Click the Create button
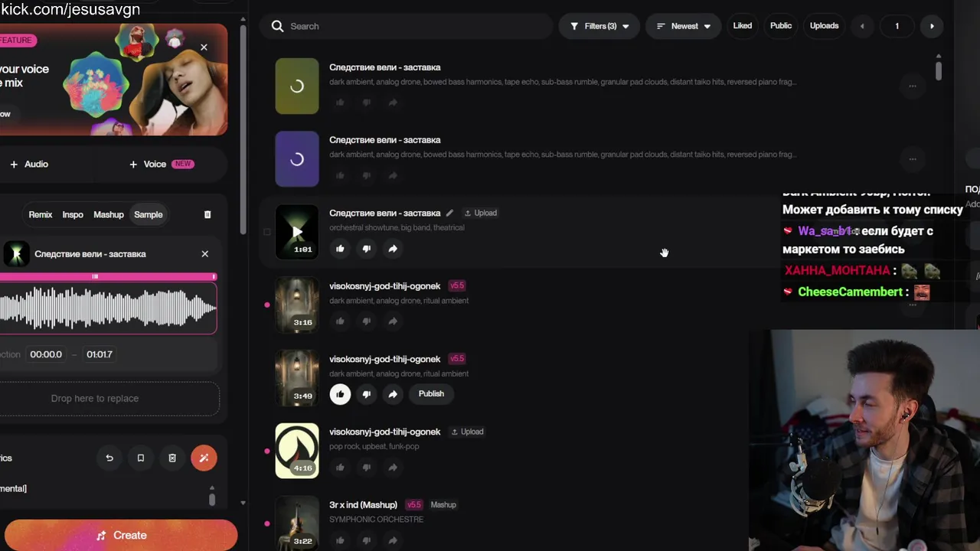 pyautogui.click(x=121, y=536)
